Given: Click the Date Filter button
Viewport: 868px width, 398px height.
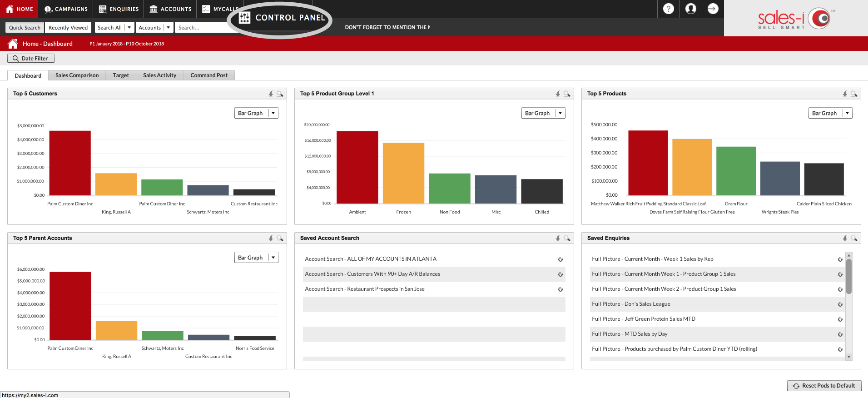Looking at the screenshot, I should pyautogui.click(x=31, y=58).
